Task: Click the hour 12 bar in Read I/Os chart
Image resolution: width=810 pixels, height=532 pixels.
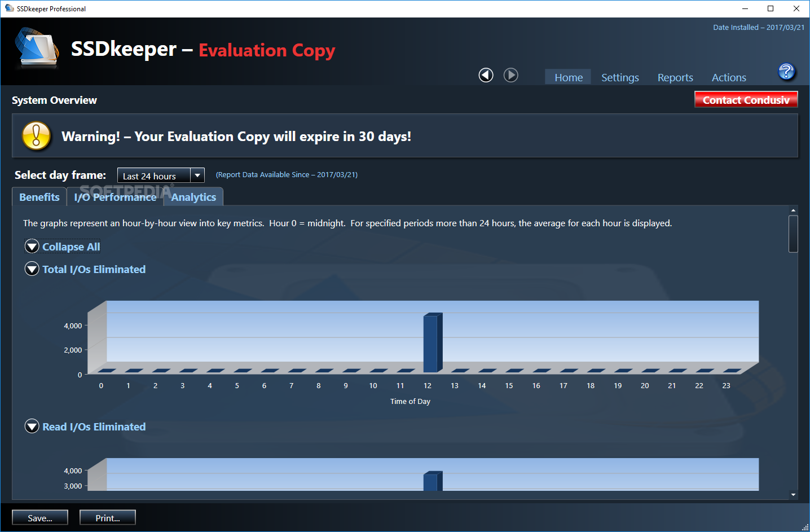Action: coord(433,481)
